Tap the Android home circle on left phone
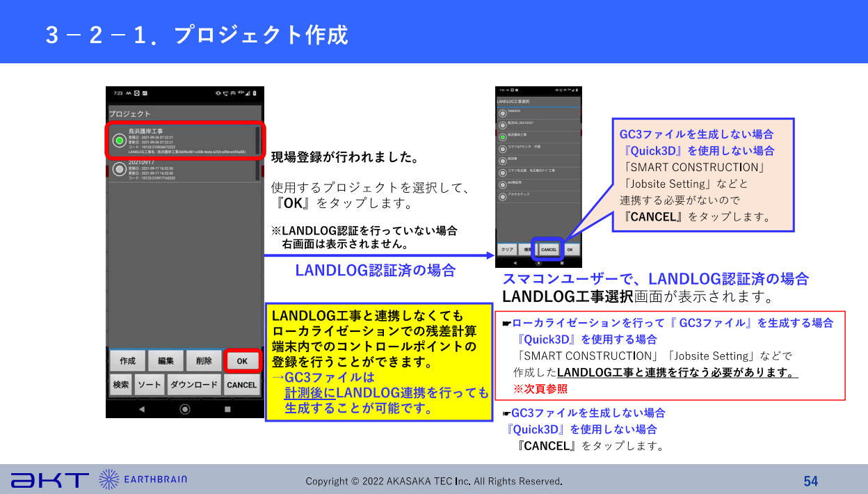The image size is (868, 494). [x=185, y=408]
